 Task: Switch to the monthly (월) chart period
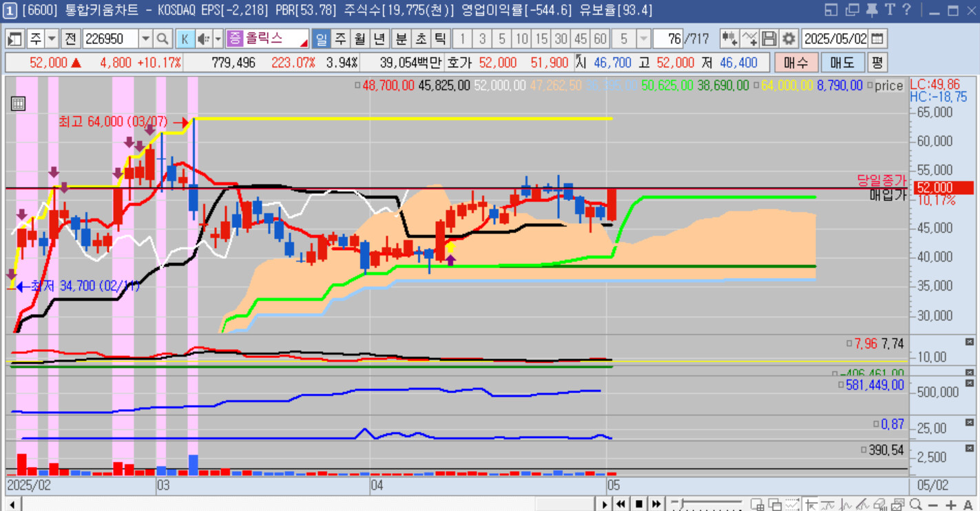[359, 39]
